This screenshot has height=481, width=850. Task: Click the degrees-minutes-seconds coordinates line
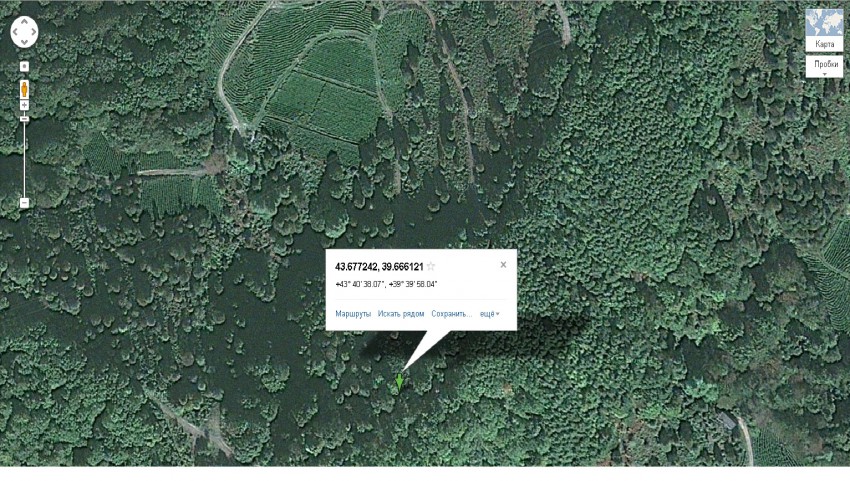[x=386, y=284]
